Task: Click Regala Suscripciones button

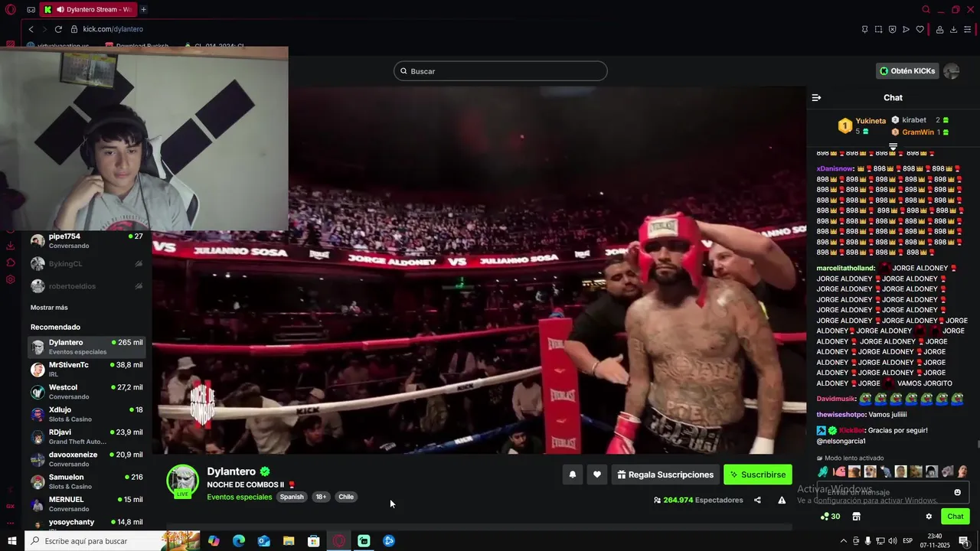Action: (665, 474)
